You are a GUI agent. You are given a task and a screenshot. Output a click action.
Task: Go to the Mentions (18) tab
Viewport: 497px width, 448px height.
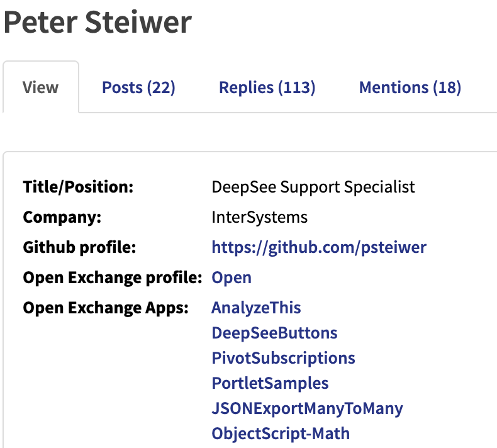tap(410, 87)
